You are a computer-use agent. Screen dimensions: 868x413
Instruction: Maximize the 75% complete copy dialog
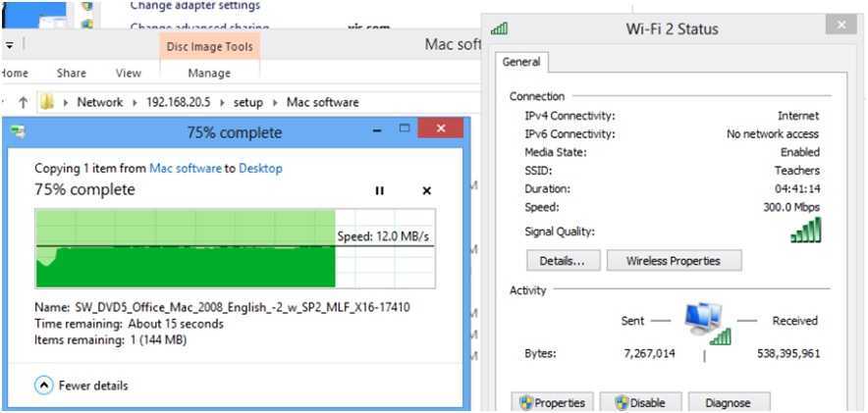[405, 129]
